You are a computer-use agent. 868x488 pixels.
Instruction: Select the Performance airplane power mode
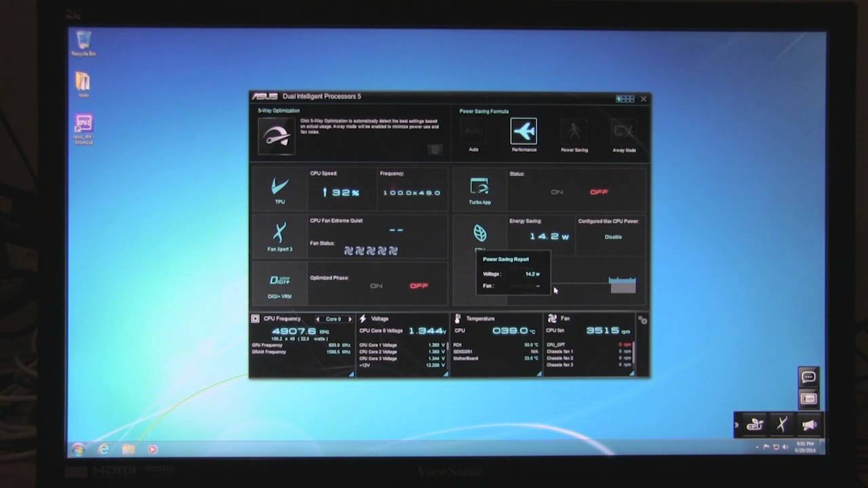(x=524, y=131)
